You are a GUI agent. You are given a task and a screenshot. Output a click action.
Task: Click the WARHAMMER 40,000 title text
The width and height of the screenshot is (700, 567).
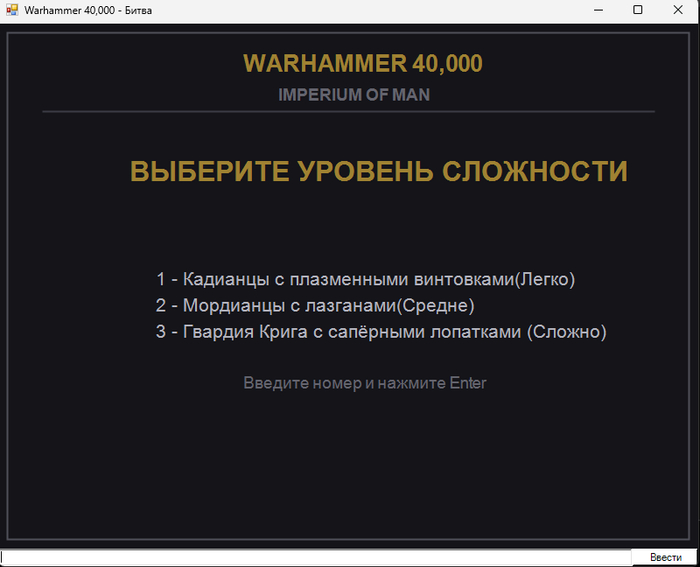pos(362,63)
